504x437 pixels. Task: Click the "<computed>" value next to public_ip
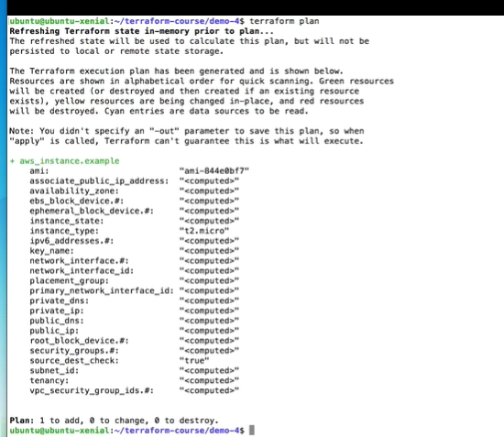pos(209,331)
